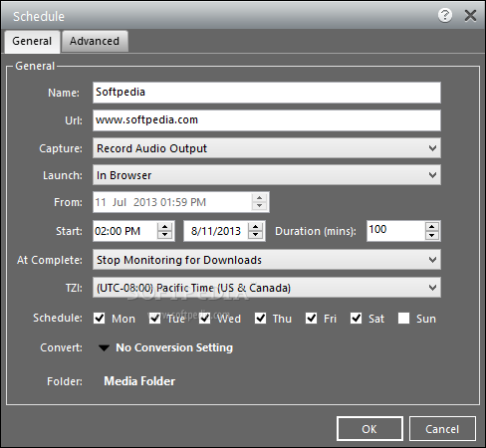Decrease the Start time 02:00 PM down arrow
The height and width of the screenshot is (448, 486).
click(165, 235)
